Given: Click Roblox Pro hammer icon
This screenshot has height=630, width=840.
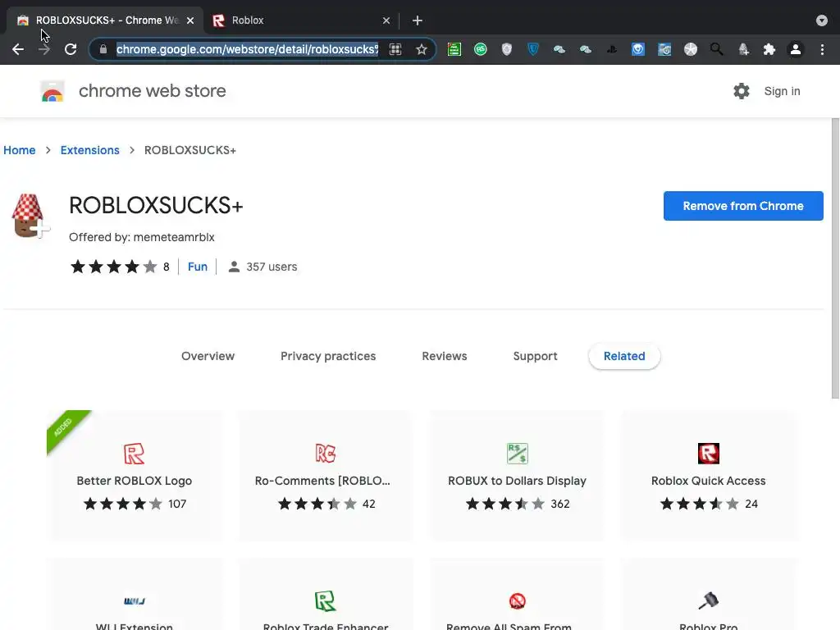Looking at the screenshot, I should point(708,601).
